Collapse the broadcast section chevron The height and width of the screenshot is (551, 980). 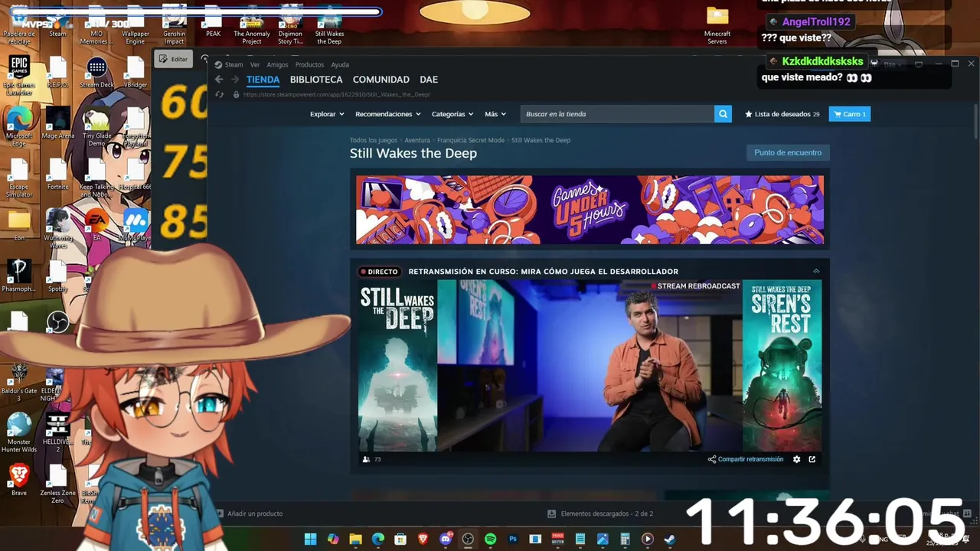(816, 271)
